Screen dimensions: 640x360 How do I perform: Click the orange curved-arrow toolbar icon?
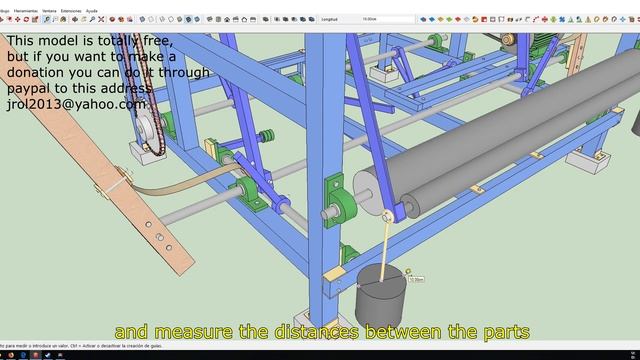click(475, 19)
